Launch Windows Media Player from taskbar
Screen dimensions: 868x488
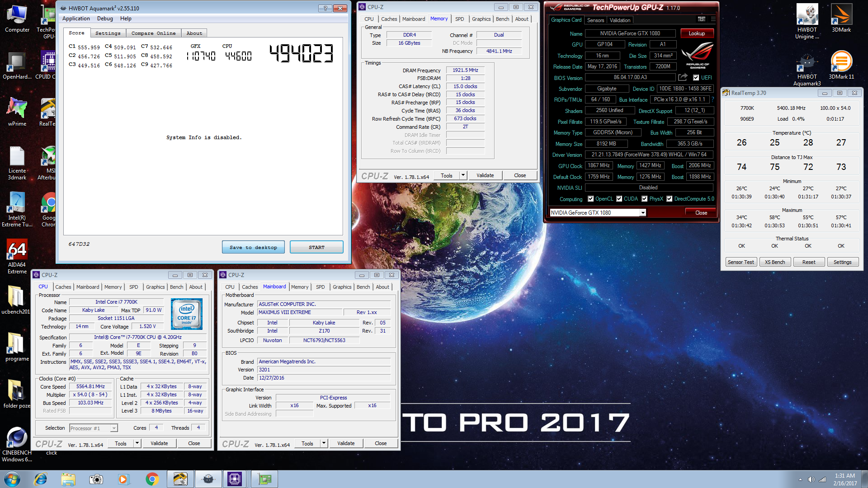[x=123, y=479]
